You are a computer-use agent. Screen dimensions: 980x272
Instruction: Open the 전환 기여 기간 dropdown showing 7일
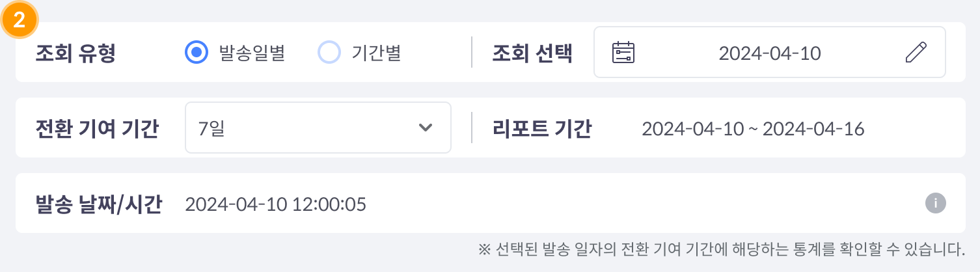[318, 128]
